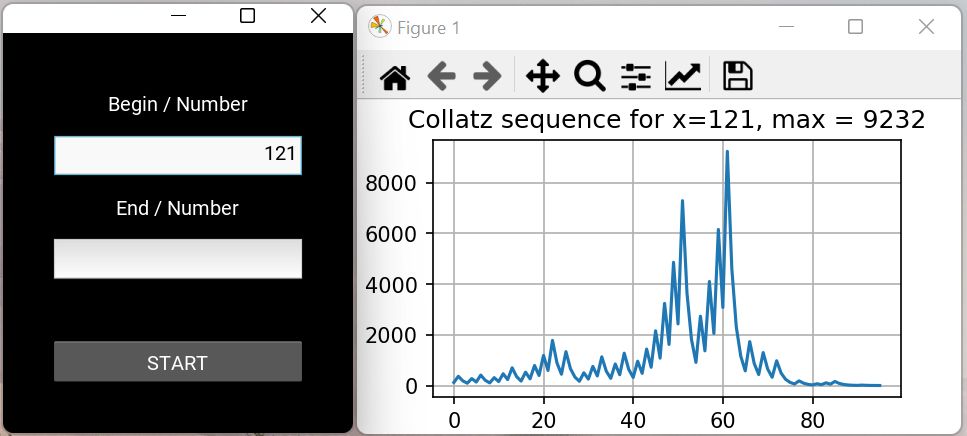
Task: Click the matplotlib logo in Figure 1 title bar
Action: coord(379,27)
